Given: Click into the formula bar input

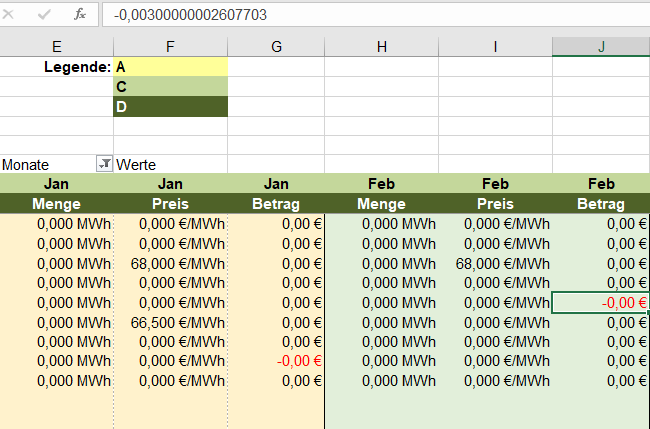Looking at the screenshot, I should pyautogui.click(x=380, y=15).
